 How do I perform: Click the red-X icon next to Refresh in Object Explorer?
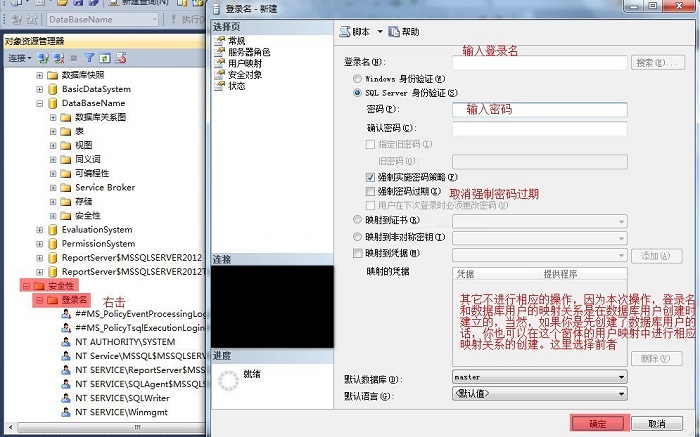[121, 58]
